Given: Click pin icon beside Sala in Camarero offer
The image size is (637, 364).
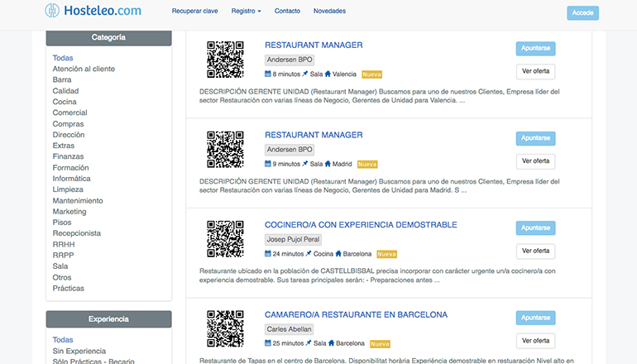Looking at the screenshot, I should (x=309, y=343).
